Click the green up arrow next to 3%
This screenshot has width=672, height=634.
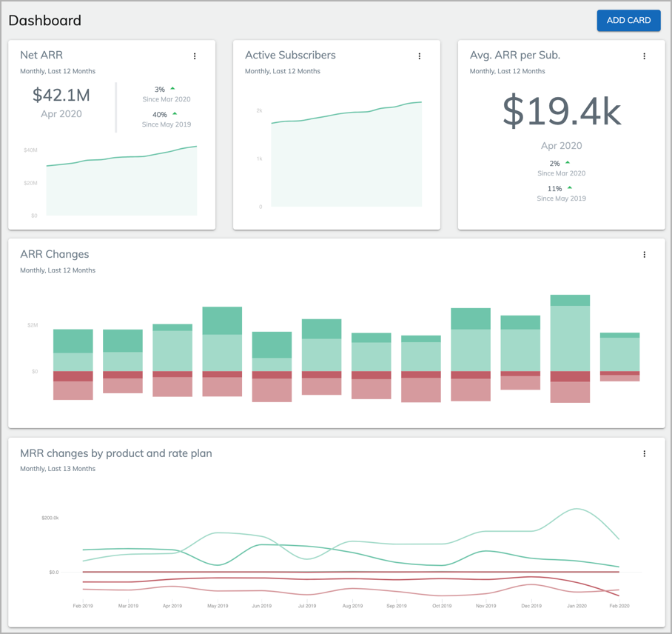173,88
